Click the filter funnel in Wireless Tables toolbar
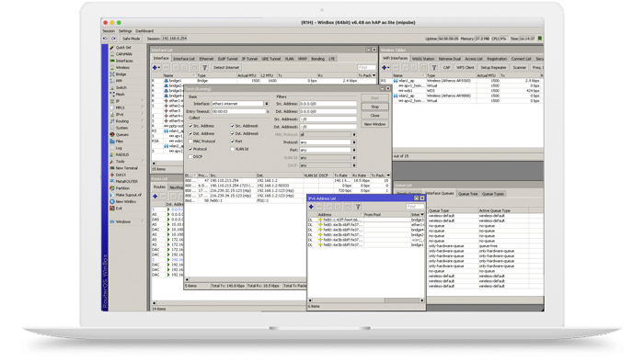The image size is (644, 362). coord(433,68)
